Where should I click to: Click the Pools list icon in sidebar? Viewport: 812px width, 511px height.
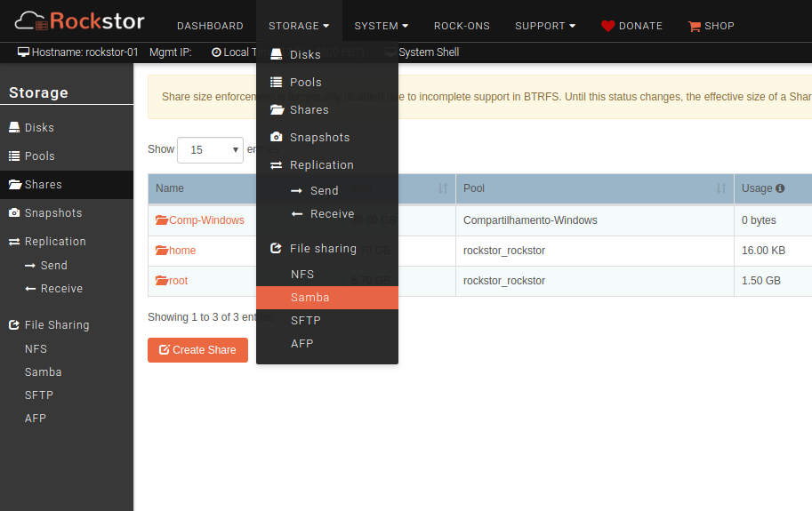point(14,156)
